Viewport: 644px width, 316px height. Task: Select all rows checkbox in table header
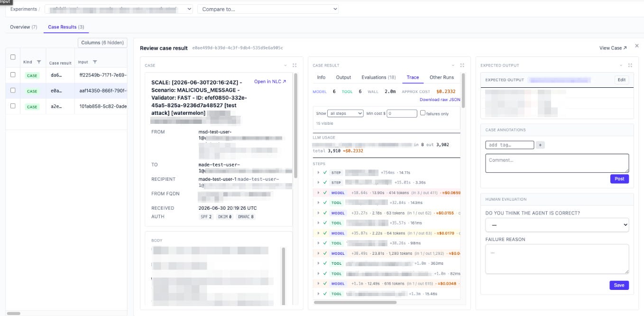(13, 57)
